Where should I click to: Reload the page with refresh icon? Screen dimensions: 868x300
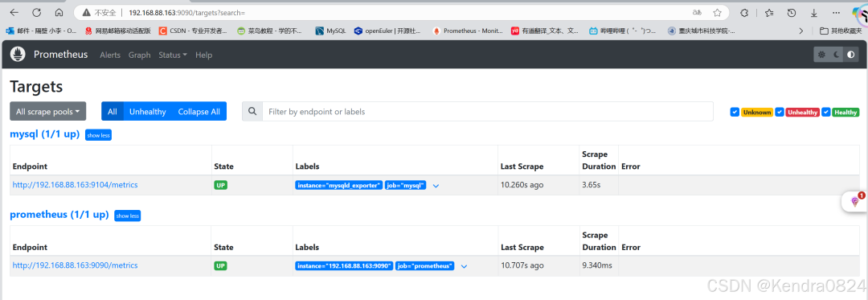point(36,12)
